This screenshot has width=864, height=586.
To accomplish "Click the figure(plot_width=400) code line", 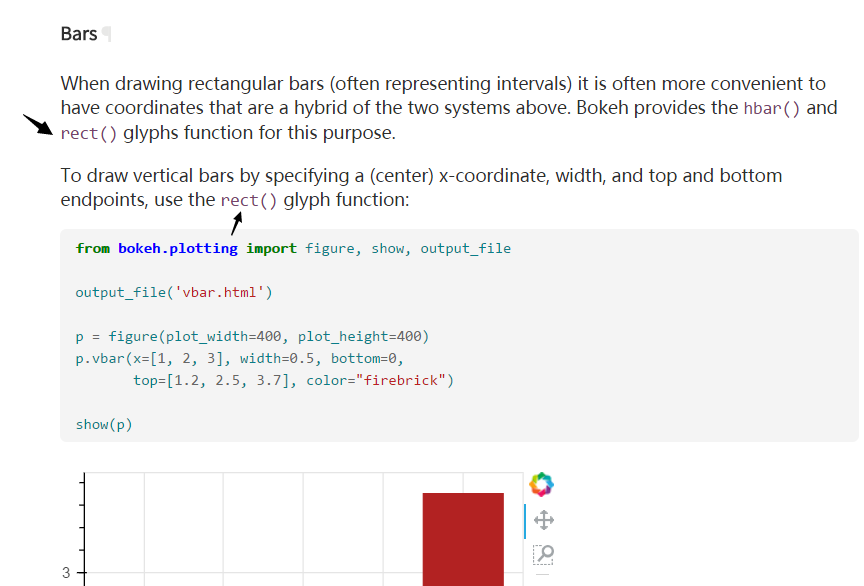I will click(252, 336).
